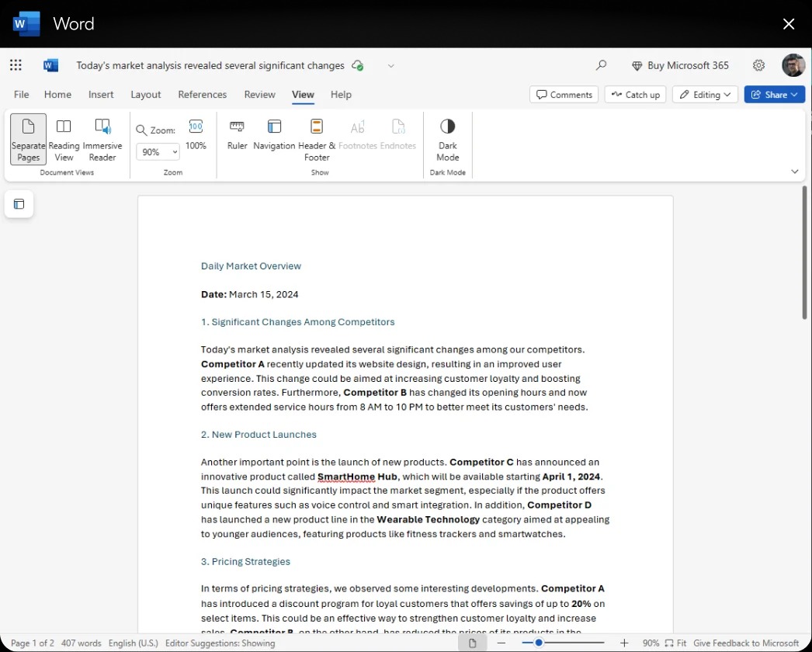Switch to the Insert tab

tap(100, 94)
